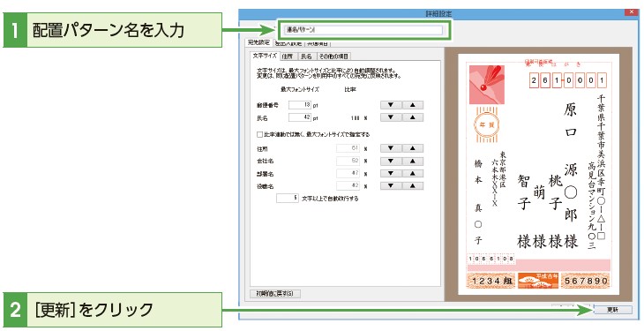The width and height of the screenshot is (644, 331).
Task: Select the 宛先設定 top tab
Action: (258, 42)
